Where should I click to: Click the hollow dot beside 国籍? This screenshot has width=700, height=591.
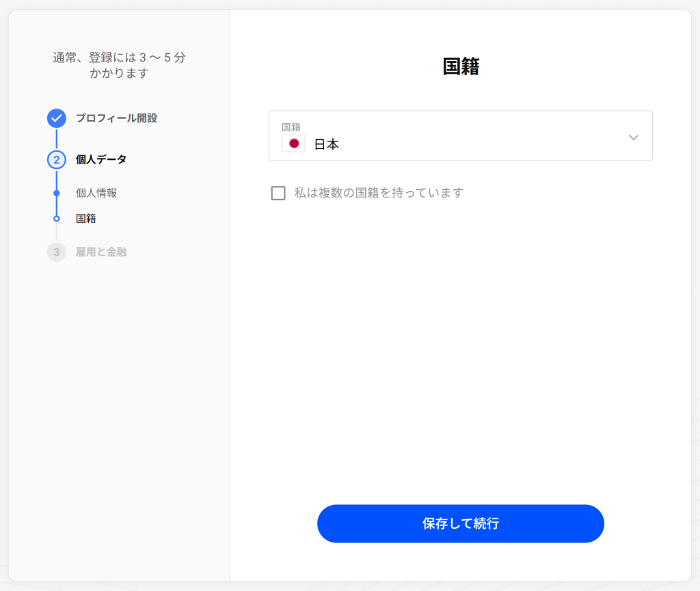click(57, 219)
